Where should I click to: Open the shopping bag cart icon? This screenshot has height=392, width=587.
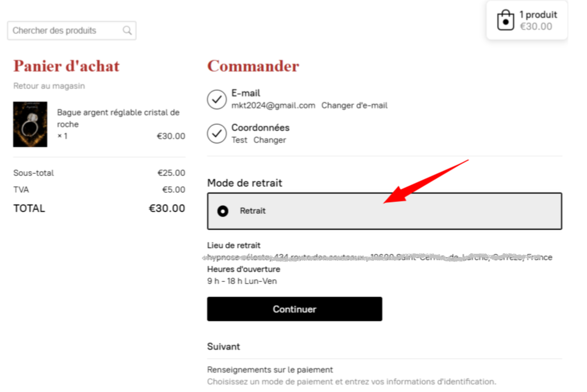click(505, 20)
